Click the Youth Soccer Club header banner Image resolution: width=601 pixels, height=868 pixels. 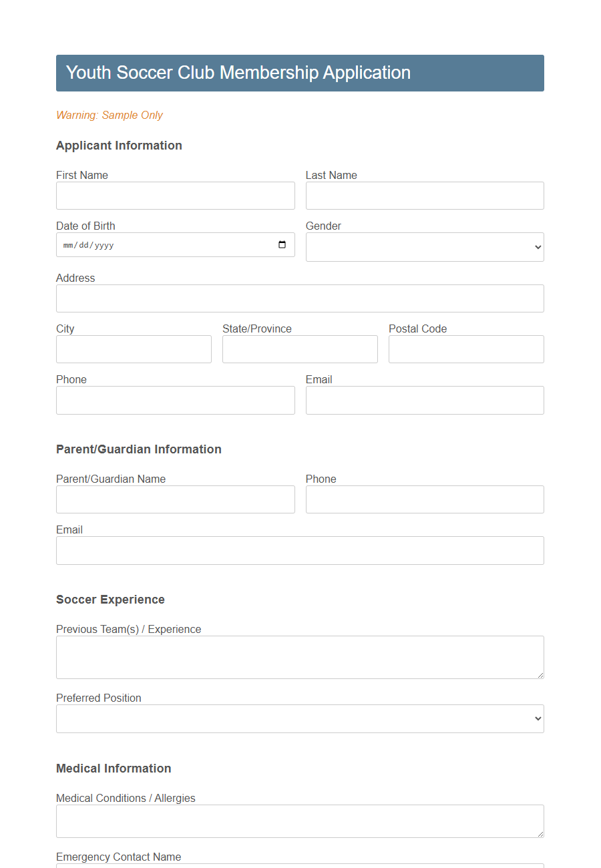tap(299, 73)
